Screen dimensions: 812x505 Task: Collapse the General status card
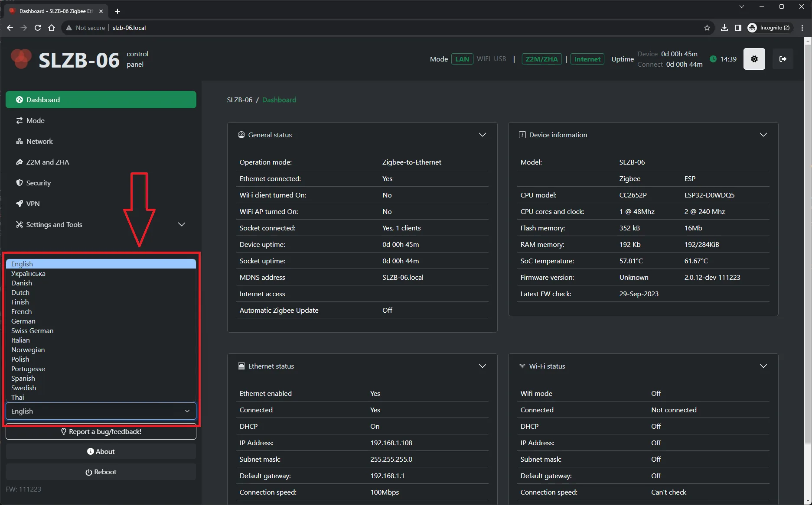pos(482,135)
